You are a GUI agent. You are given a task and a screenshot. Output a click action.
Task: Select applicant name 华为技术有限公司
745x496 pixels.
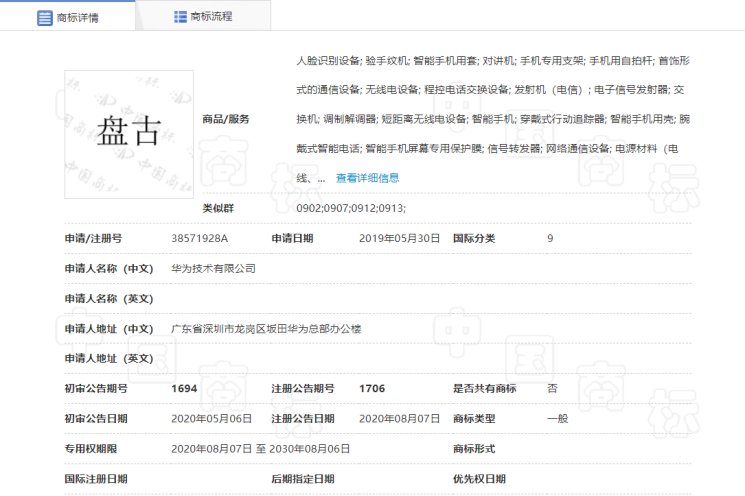pyautogui.click(x=213, y=268)
